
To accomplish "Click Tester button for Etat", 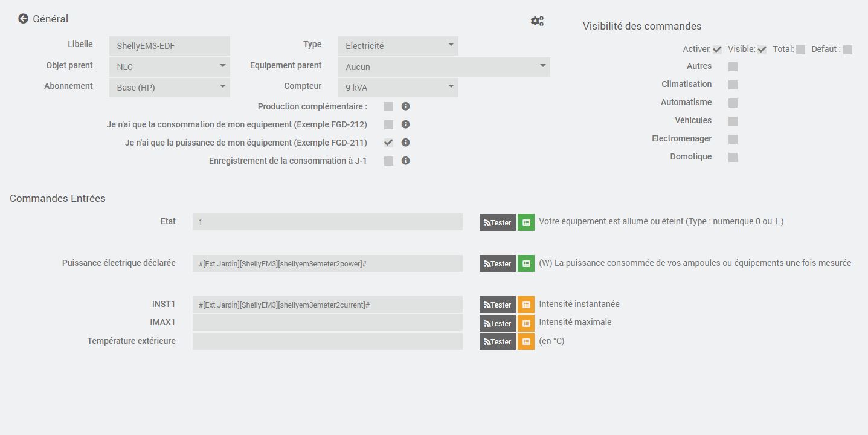I will tap(498, 222).
